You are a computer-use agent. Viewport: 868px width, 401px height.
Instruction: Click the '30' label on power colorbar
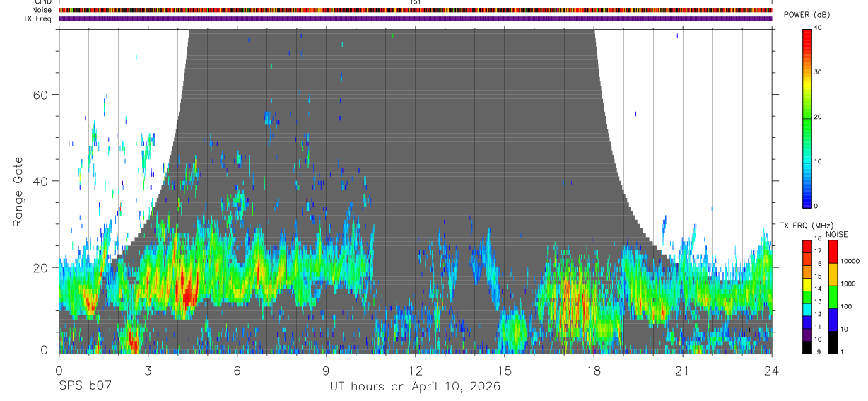(818, 73)
